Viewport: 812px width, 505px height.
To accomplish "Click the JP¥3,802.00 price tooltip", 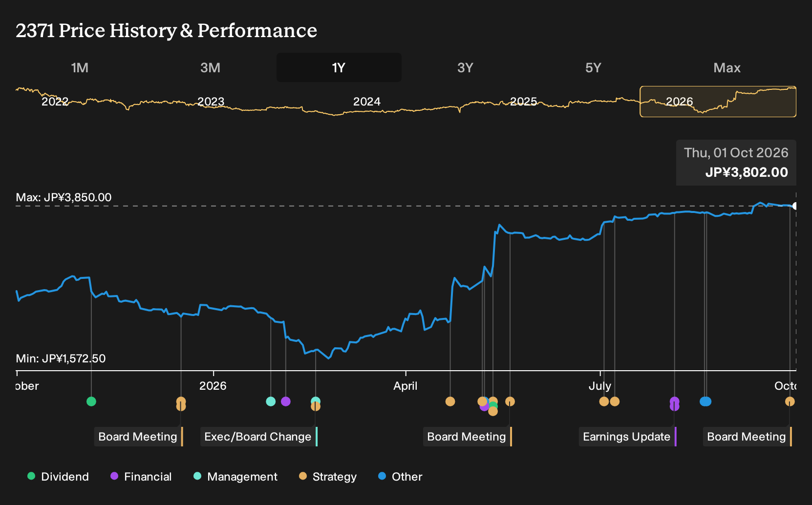I will pyautogui.click(x=736, y=163).
